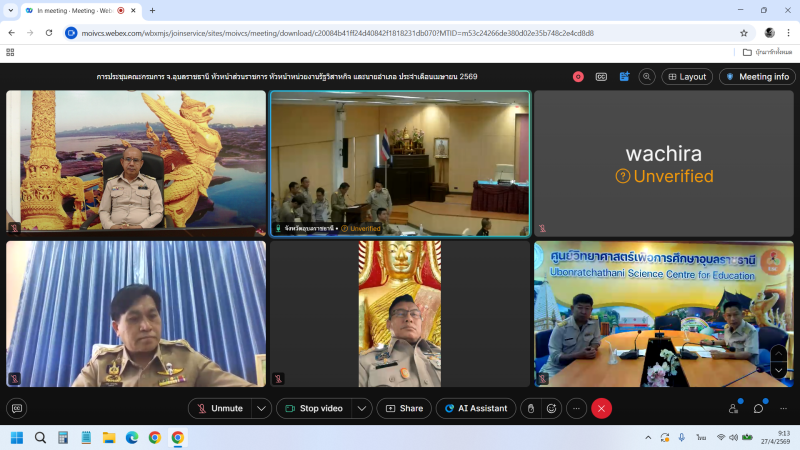800x450 pixels.
Task: Open the blue notes icon in top bar
Action: pos(624,76)
